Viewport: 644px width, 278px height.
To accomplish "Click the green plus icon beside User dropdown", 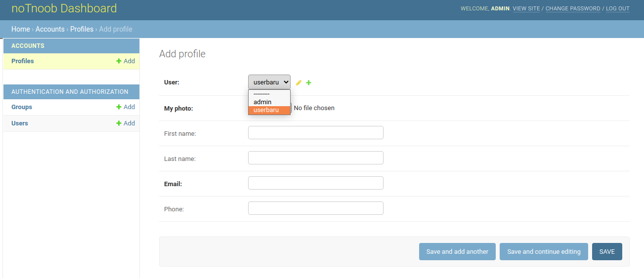I will (x=309, y=83).
